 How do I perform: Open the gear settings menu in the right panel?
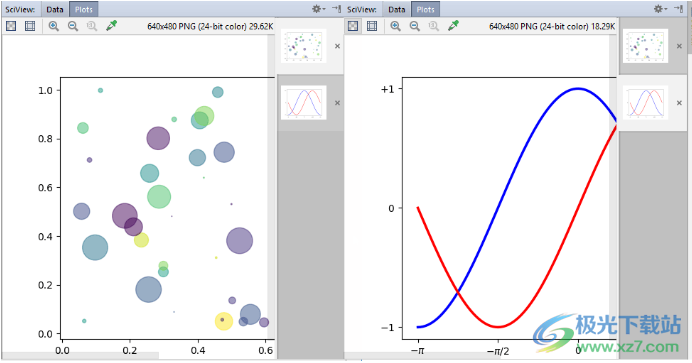coord(660,9)
